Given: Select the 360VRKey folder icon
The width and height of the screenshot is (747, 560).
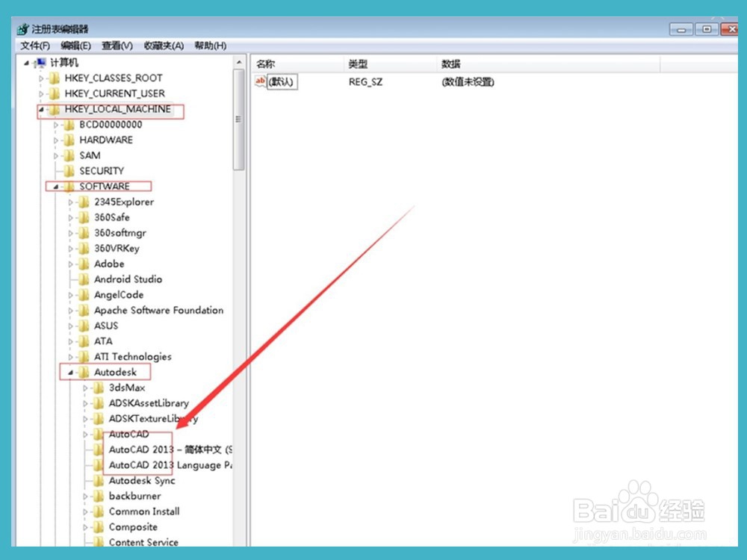Looking at the screenshot, I should (84, 249).
